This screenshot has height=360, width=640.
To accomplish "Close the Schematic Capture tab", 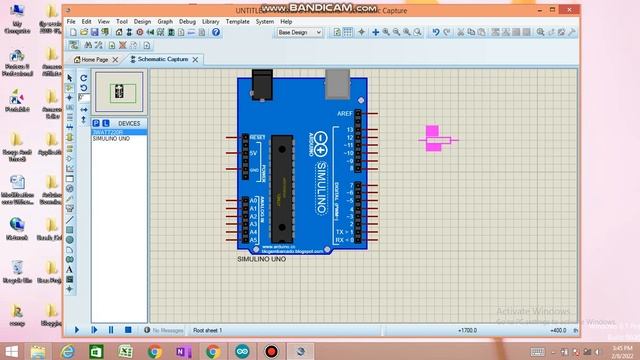I will (196, 60).
